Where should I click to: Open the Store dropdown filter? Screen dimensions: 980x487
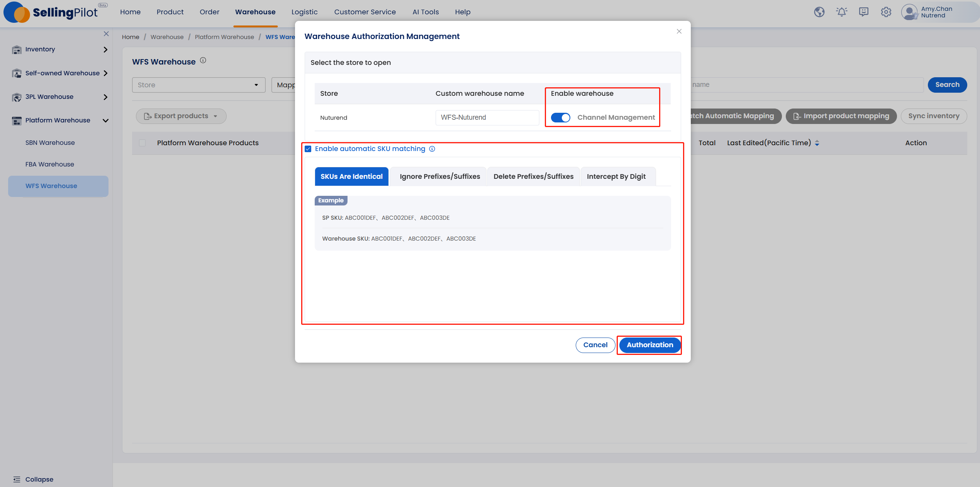(198, 85)
